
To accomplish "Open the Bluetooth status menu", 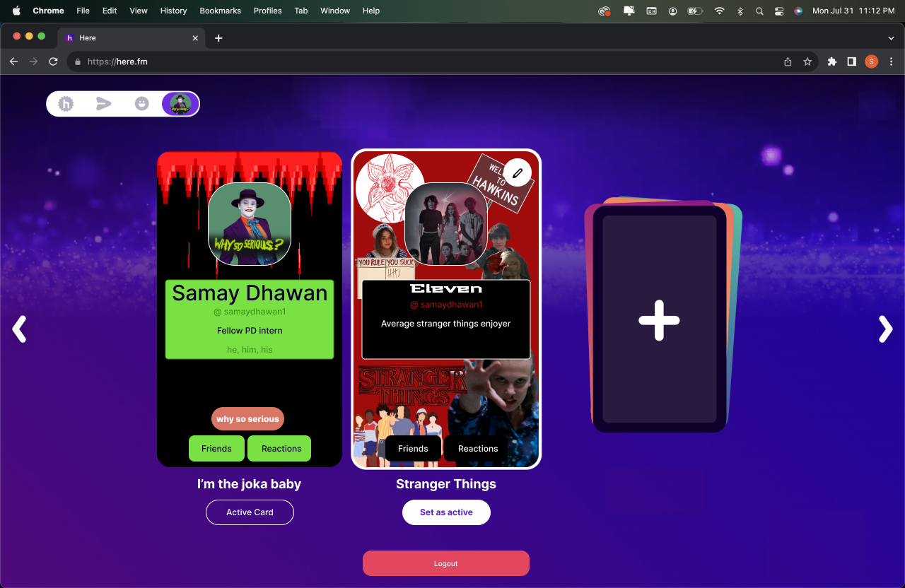I will click(740, 11).
